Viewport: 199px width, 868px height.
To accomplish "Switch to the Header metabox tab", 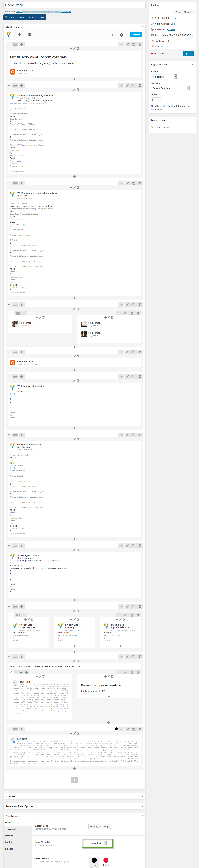I will pyautogui.click(x=18, y=836).
